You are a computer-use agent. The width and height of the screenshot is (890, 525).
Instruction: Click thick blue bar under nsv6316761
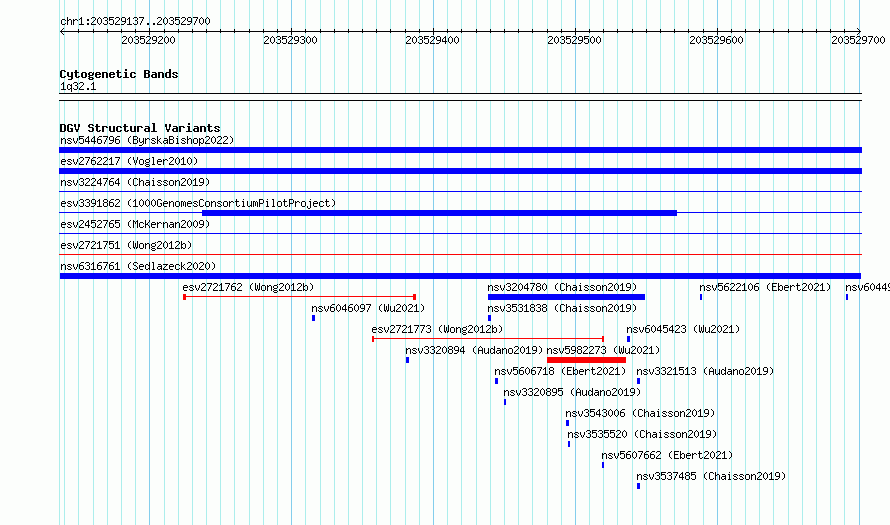tap(460, 276)
